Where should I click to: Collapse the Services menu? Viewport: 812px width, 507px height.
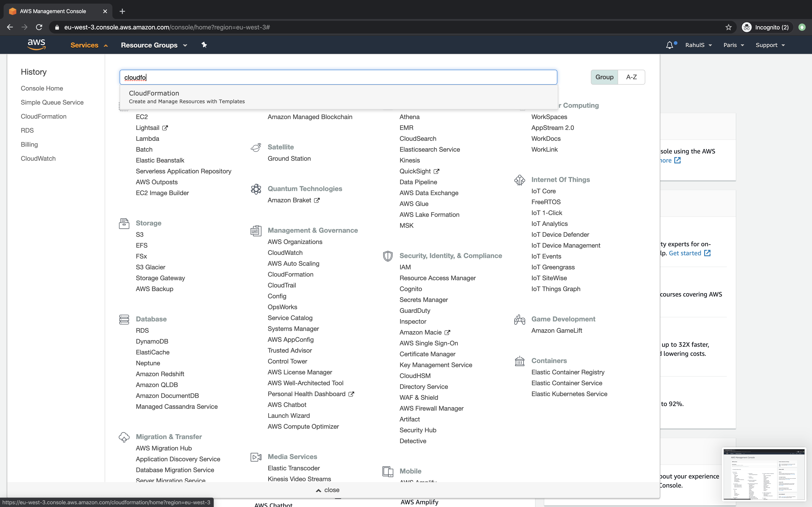[x=89, y=45]
